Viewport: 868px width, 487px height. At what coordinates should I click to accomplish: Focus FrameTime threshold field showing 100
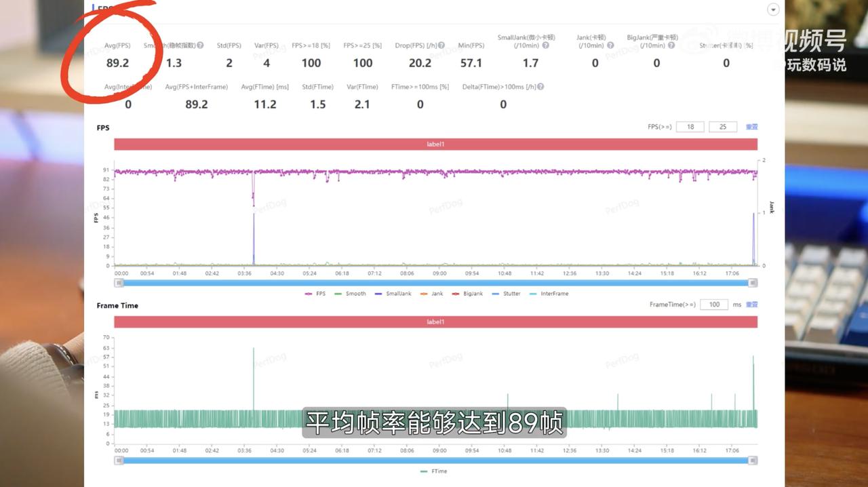[x=714, y=305]
